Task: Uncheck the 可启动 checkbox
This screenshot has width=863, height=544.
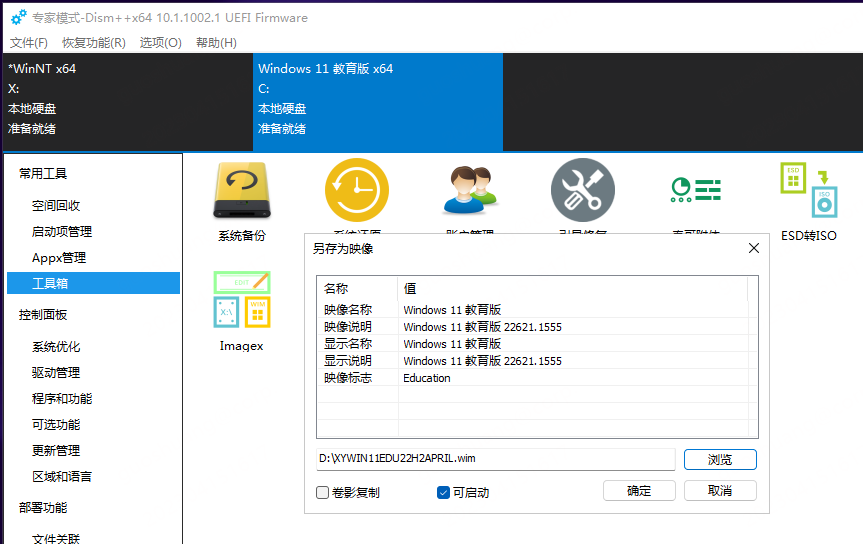Action: pos(444,492)
